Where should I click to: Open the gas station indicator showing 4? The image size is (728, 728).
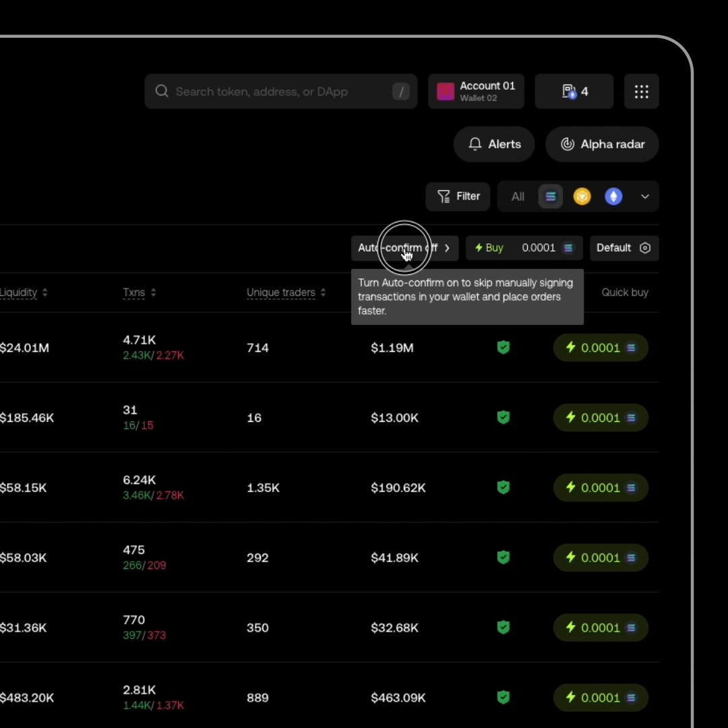point(574,92)
